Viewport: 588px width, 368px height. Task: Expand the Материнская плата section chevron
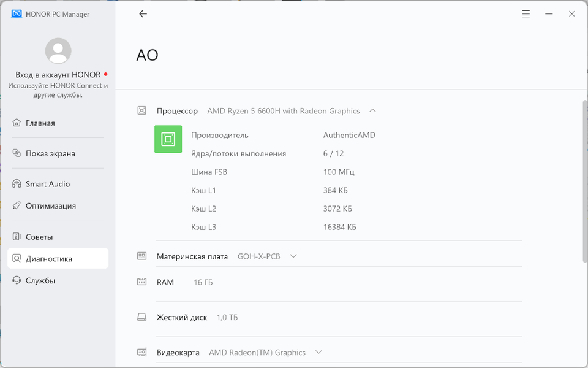pos(293,256)
